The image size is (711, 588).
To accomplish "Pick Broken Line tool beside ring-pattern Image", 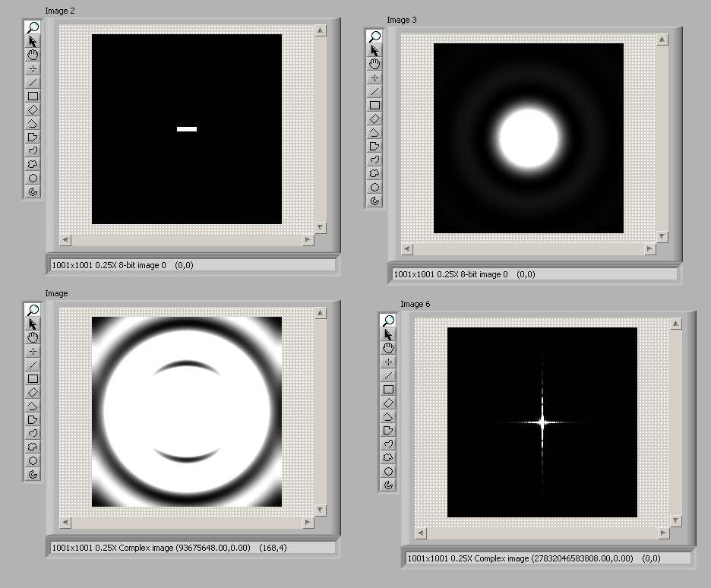I will [33, 406].
